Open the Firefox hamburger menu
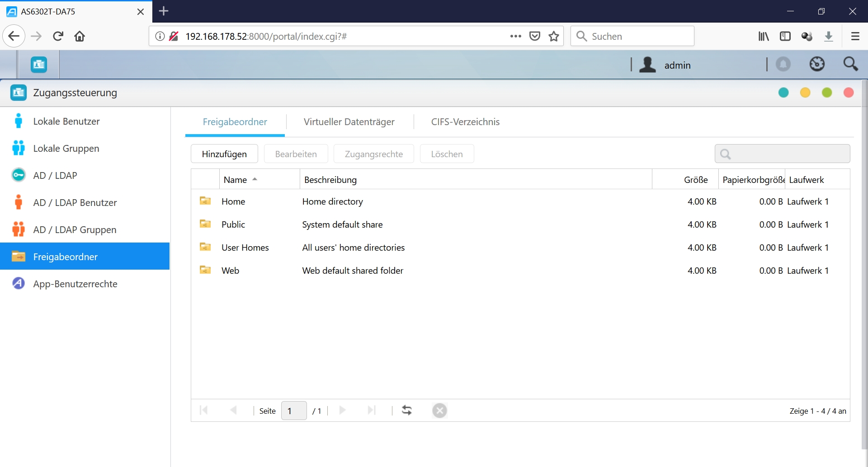This screenshot has height=467, width=868. pyautogui.click(x=855, y=36)
